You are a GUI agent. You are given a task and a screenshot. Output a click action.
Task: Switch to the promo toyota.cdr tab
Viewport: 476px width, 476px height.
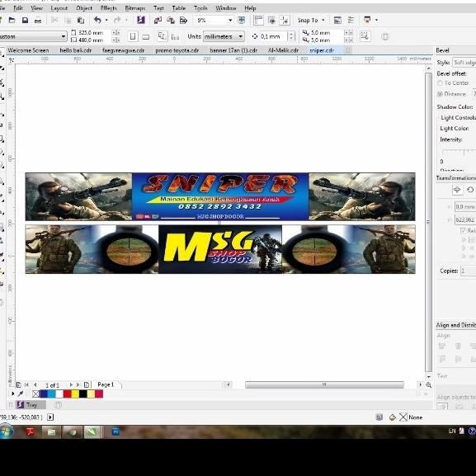click(x=177, y=50)
